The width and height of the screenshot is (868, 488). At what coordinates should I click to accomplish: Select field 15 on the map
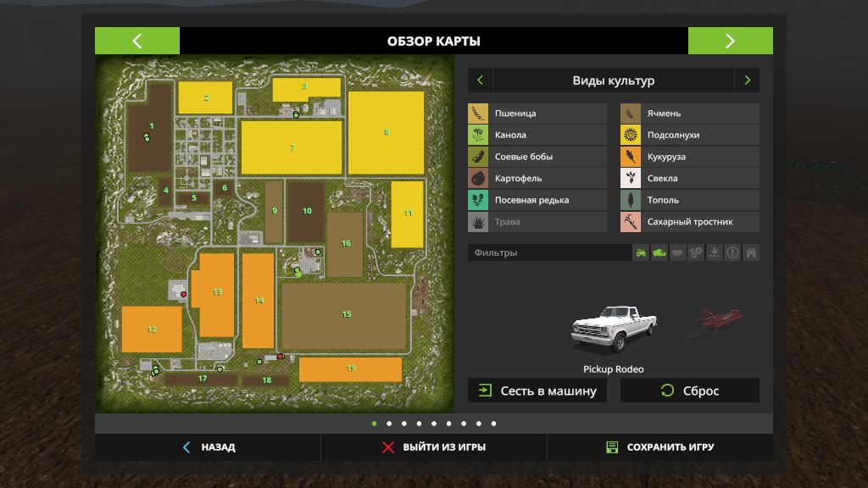pyautogui.click(x=346, y=314)
